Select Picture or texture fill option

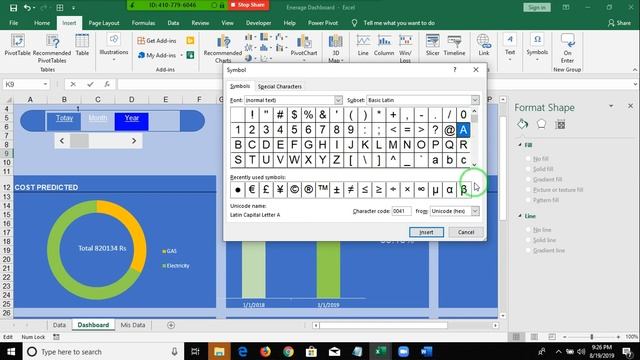click(x=528, y=190)
